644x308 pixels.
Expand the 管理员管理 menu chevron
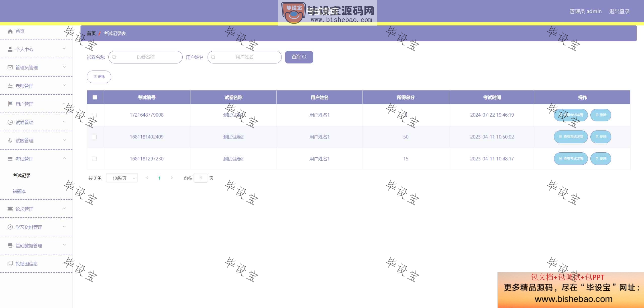(64, 67)
